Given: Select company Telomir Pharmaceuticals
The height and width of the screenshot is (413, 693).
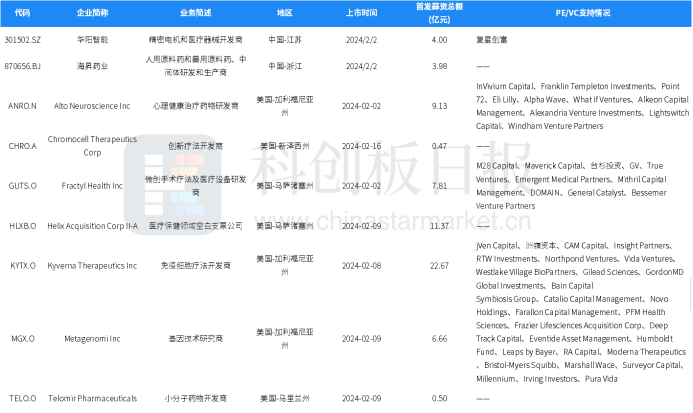Looking at the screenshot, I should pos(92,399).
